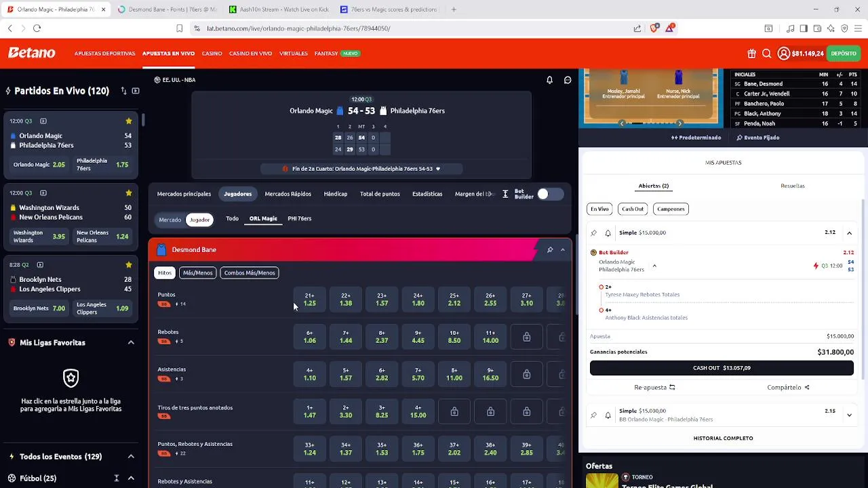
Task: Click Evento Fijado option
Action: [757, 138]
